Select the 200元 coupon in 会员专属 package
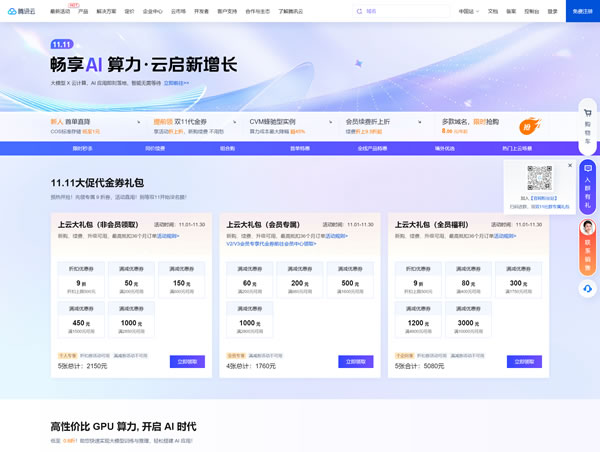 [x=300, y=280]
